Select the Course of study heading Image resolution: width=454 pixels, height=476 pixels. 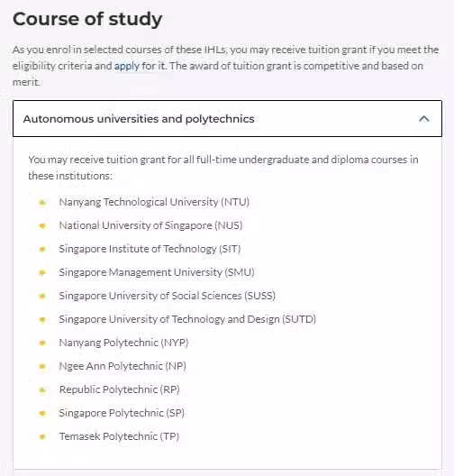click(87, 20)
